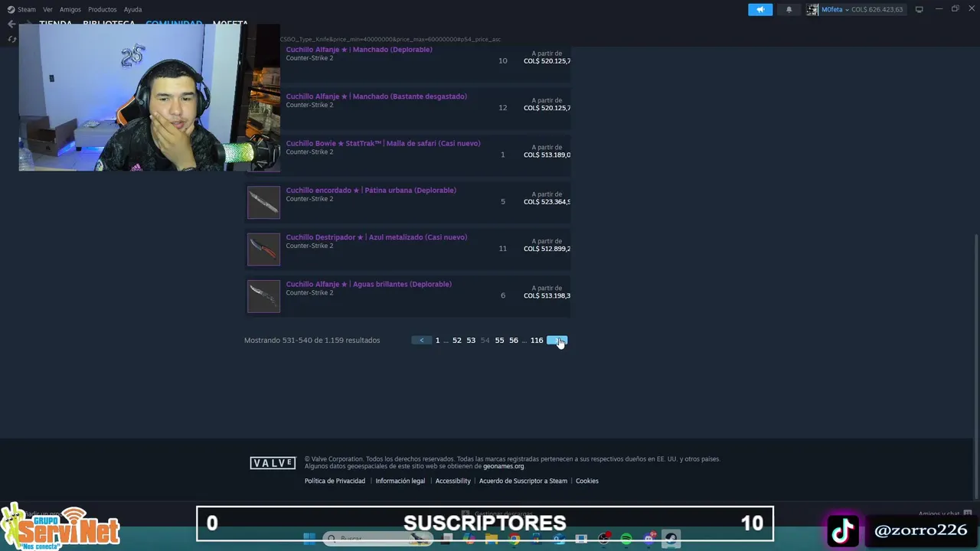Click the page reload icon
980x551 pixels.
pyautogui.click(x=11, y=39)
